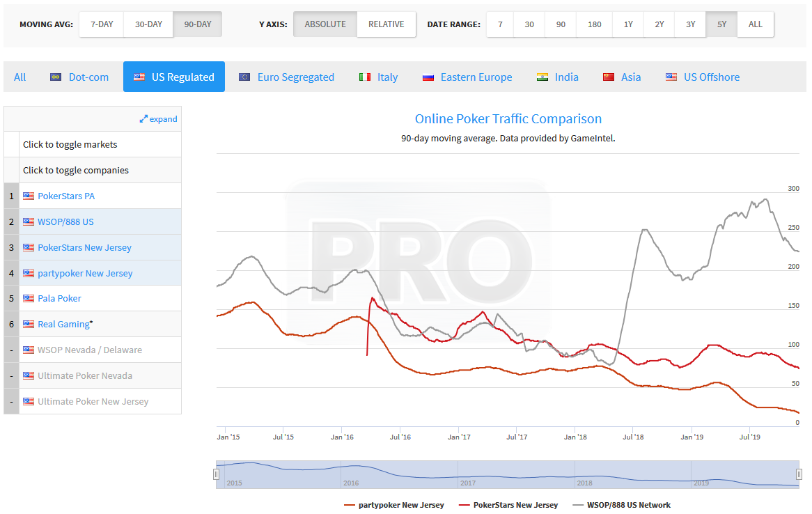Click the flag beside partypoker New Jersey row
Screen dimensions: 812x514
(29, 273)
